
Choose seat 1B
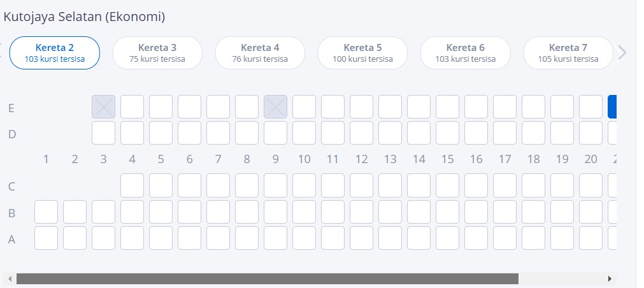[x=46, y=212]
